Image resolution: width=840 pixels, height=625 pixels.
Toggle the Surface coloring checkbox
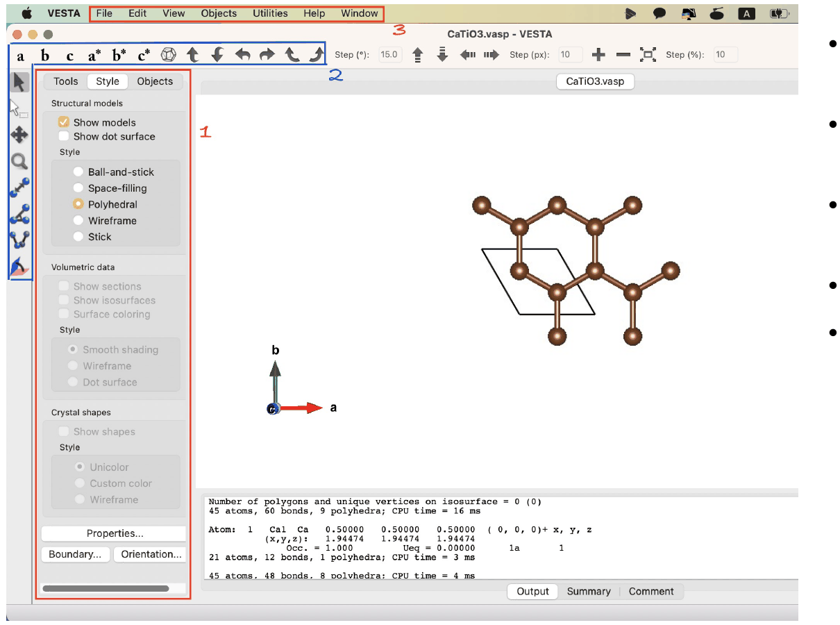(63, 314)
